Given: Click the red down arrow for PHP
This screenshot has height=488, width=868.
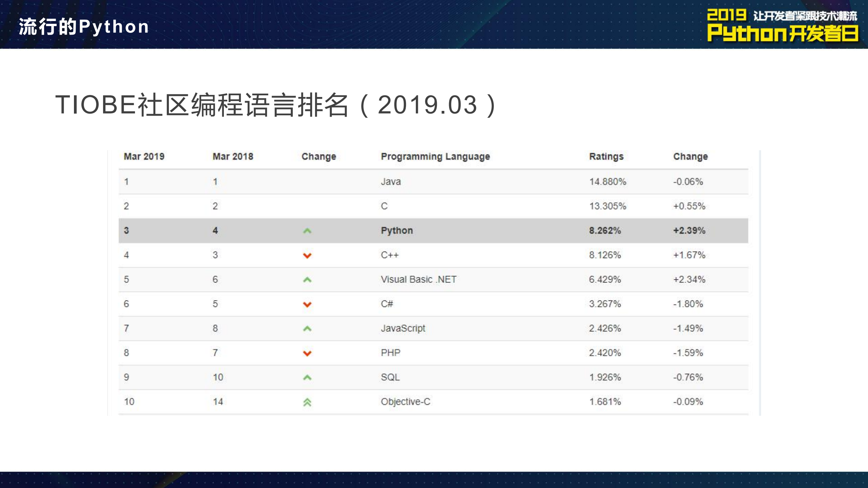Looking at the screenshot, I should coord(307,353).
